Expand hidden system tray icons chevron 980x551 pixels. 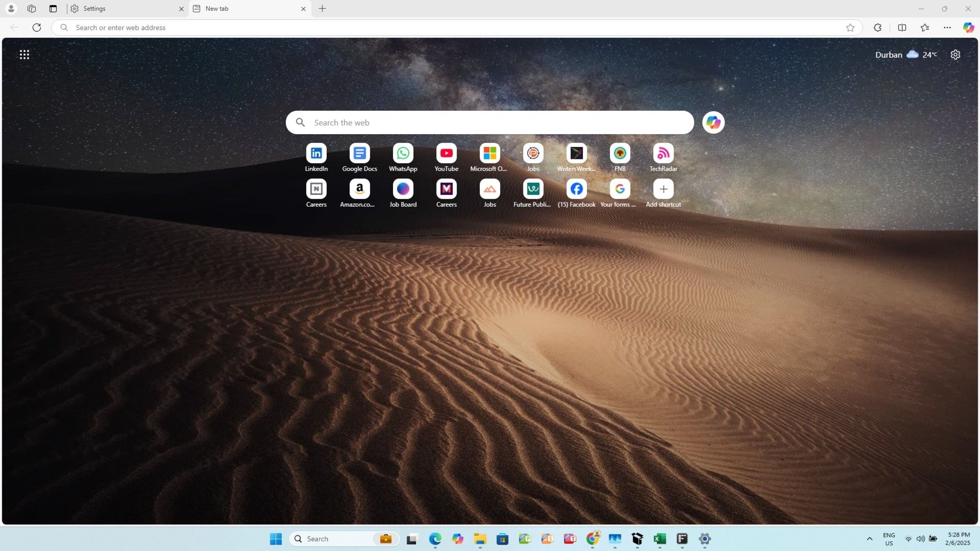[869, 539]
